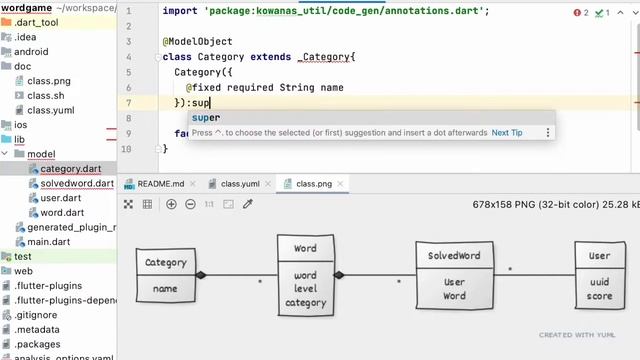Viewport: 640px width, 360px height.
Task: Click the Category box in diagram
Action: 166,276
